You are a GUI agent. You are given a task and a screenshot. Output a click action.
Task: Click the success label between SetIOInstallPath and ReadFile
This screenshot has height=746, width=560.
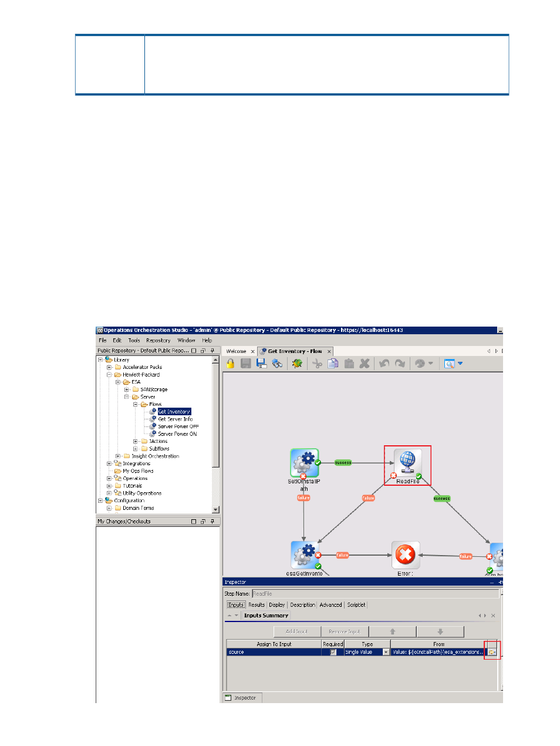click(x=343, y=463)
